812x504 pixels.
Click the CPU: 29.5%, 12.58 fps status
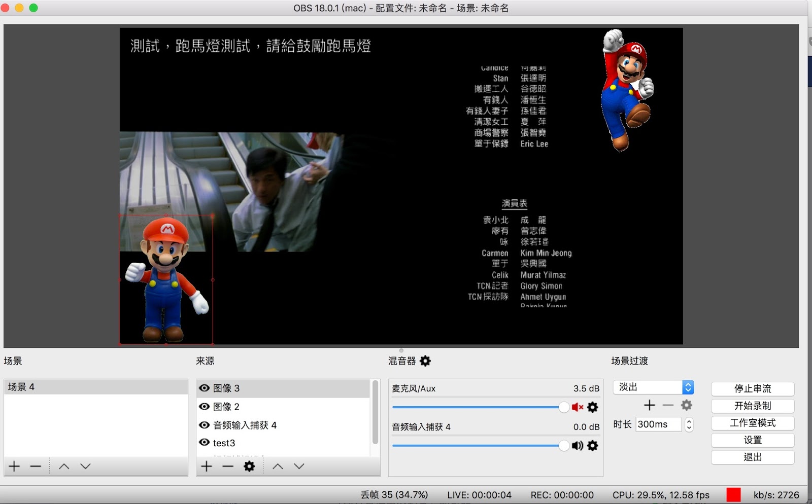coord(661,495)
